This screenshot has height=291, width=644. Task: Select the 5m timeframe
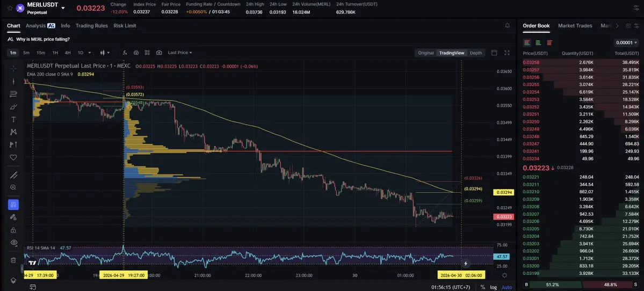(26, 53)
